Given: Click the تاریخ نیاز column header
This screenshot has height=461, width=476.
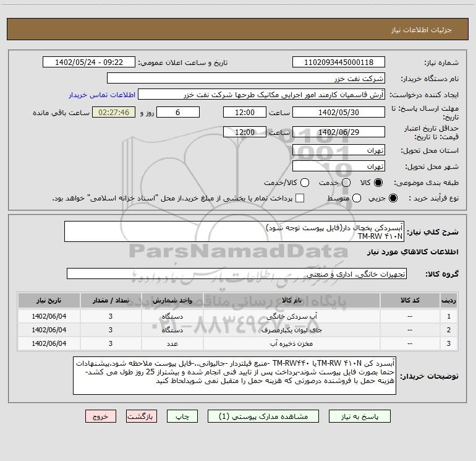Looking at the screenshot, I should (x=49, y=300).
